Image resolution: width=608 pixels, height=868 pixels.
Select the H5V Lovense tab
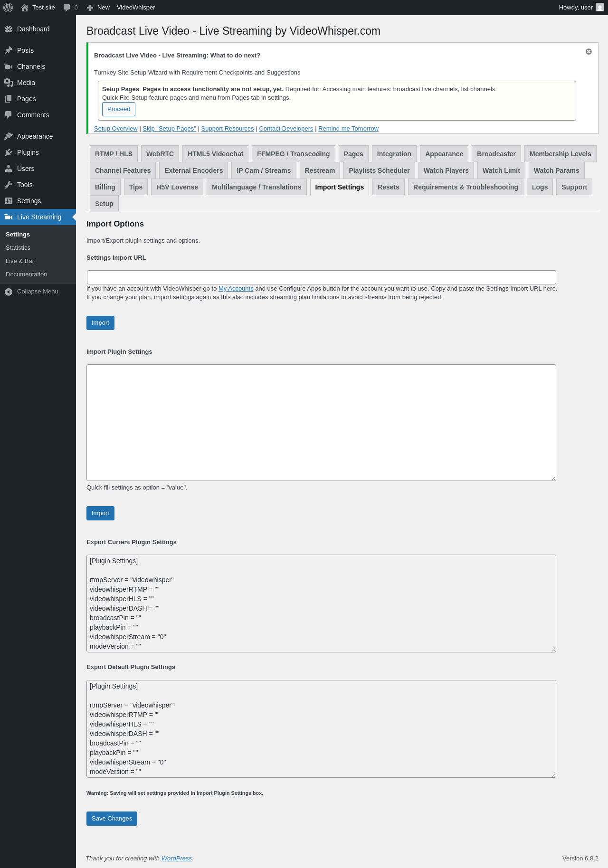(x=177, y=187)
